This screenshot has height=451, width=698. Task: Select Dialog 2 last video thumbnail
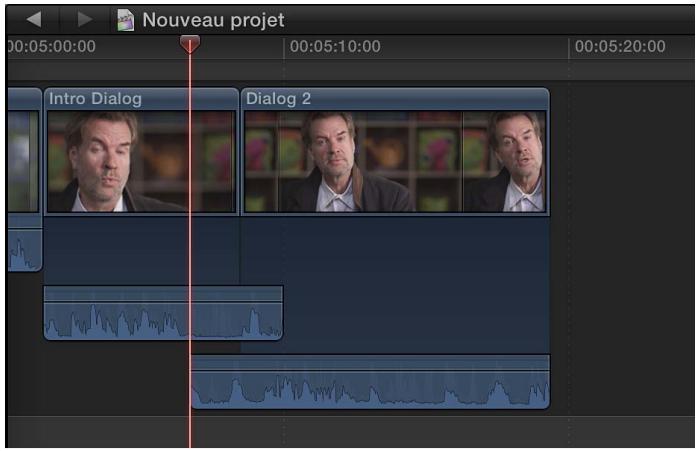(504, 161)
